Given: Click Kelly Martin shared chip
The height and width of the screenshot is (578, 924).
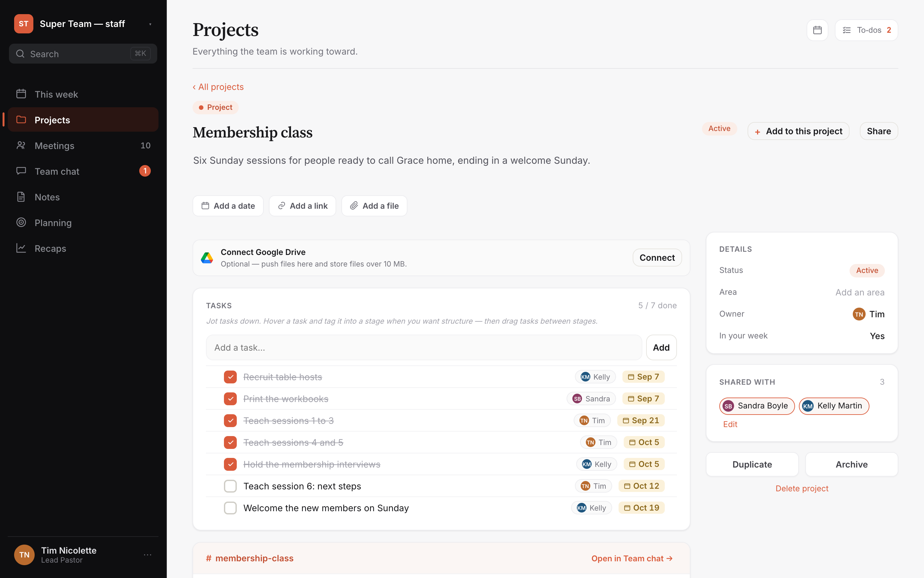Looking at the screenshot, I should click(834, 406).
